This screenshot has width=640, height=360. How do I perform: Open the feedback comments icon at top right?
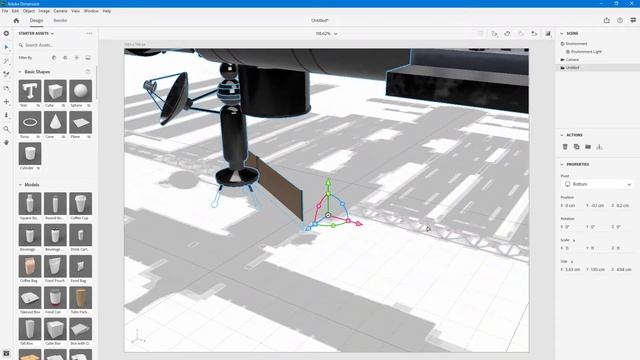click(x=633, y=20)
